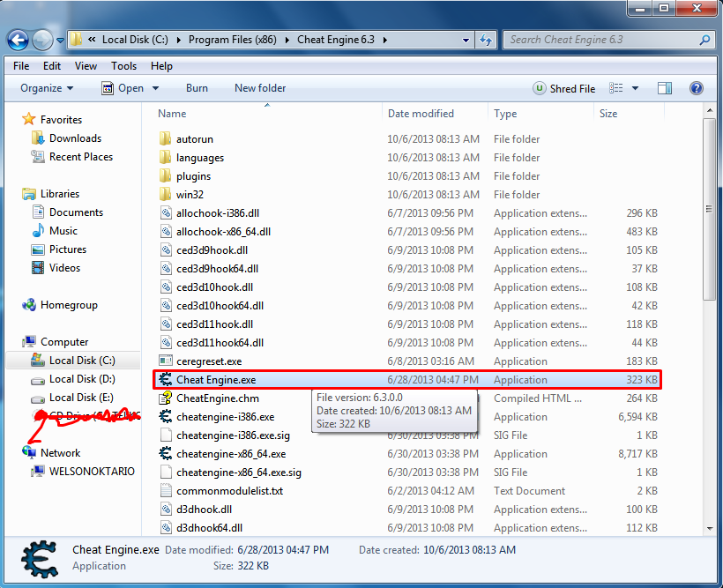Open the address bar history dropdown
The width and height of the screenshot is (723, 588).
pos(466,41)
